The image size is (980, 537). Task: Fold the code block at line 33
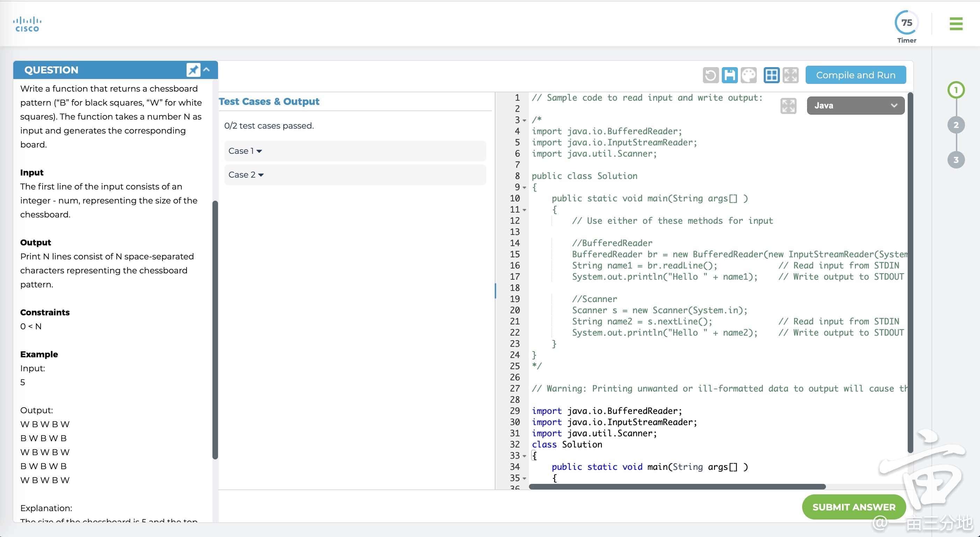(x=524, y=456)
